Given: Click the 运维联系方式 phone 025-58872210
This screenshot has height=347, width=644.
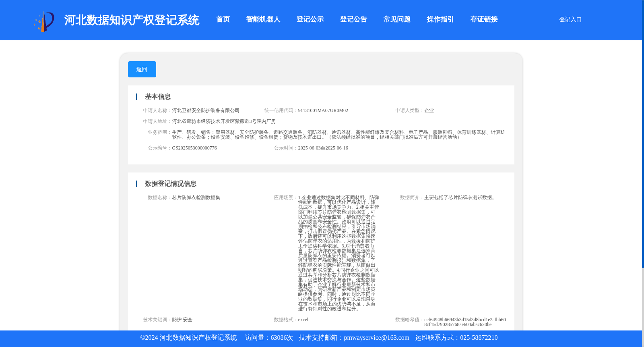Looking at the screenshot, I should click(479, 338).
